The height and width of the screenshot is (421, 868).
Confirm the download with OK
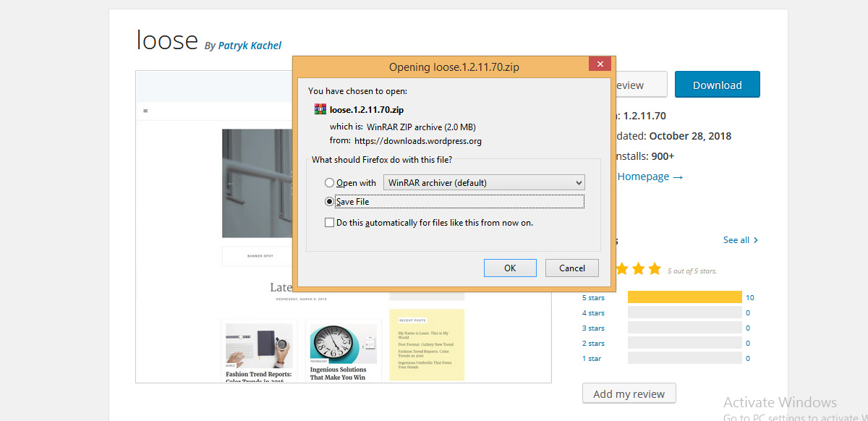[x=510, y=268]
